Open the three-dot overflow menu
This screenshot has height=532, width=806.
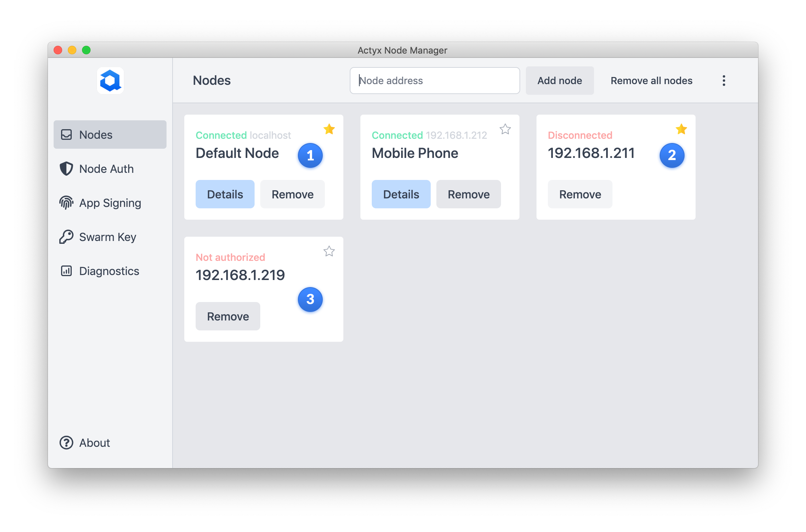723,81
